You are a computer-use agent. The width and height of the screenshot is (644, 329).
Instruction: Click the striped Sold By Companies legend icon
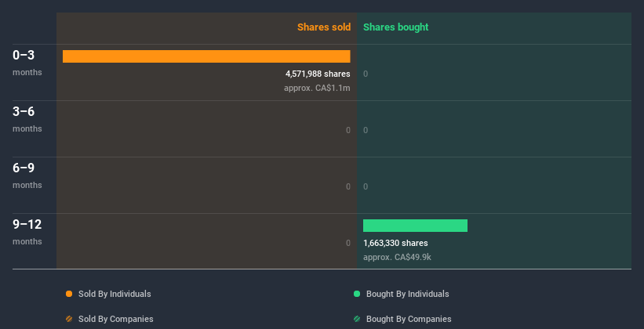point(69,319)
